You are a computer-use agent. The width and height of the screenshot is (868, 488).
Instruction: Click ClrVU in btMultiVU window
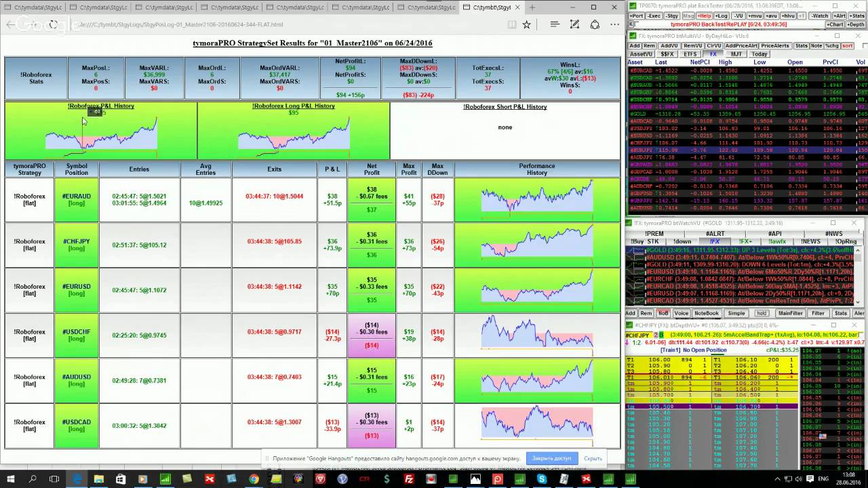(x=714, y=46)
